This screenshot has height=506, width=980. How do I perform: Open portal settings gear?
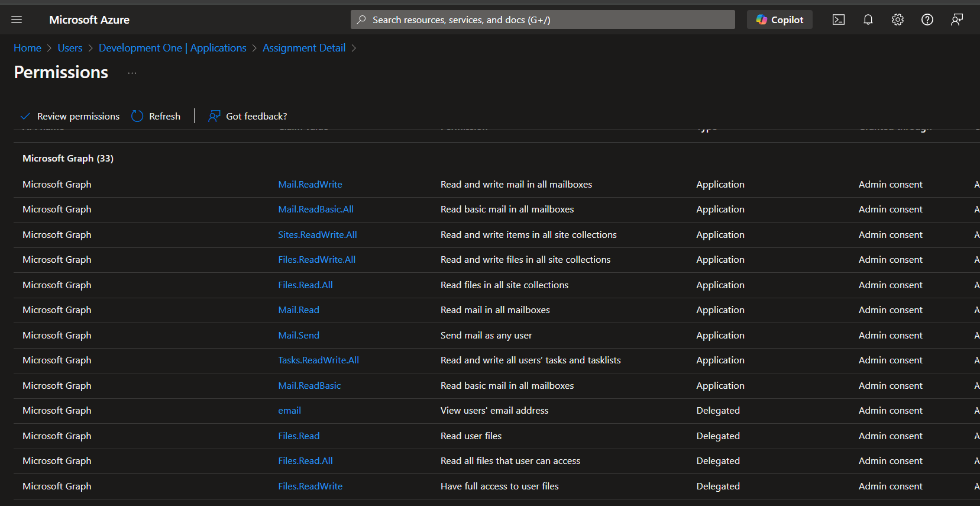898,20
